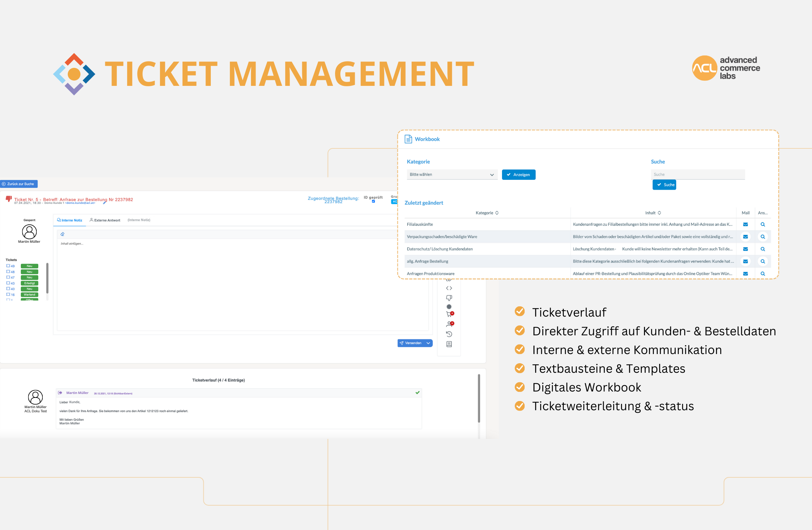Expand the Versenden dropdown arrow
This screenshot has width=812, height=530.
(428, 343)
